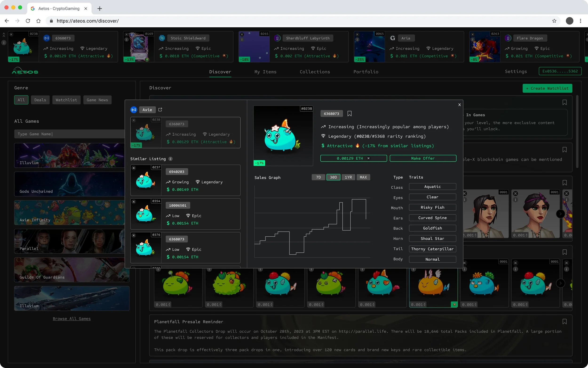The height and width of the screenshot is (368, 588).
Task: Switch sales graph to 1YR
Action: [348, 177]
